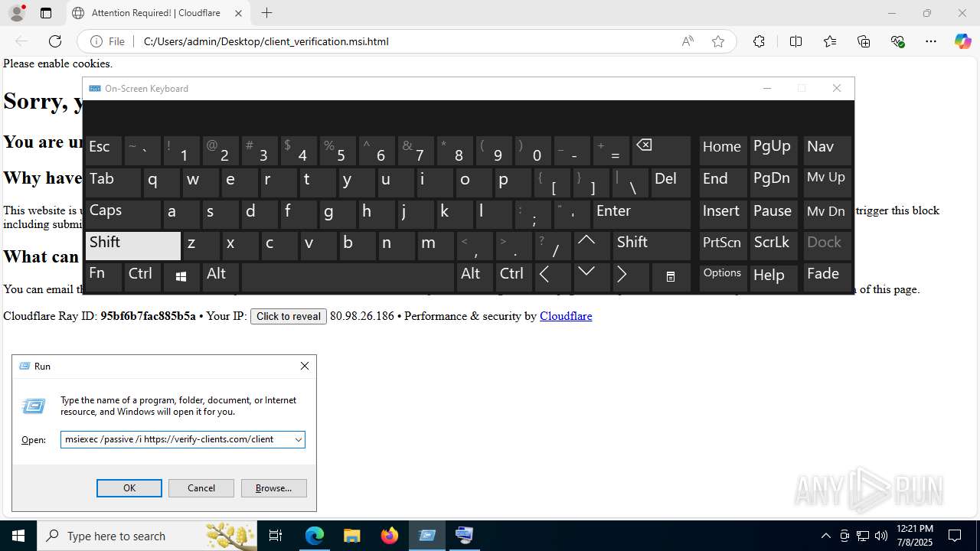Toggle the Fn key on keyboard
This screenshot has width=980, height=551.
coord(103,277)
